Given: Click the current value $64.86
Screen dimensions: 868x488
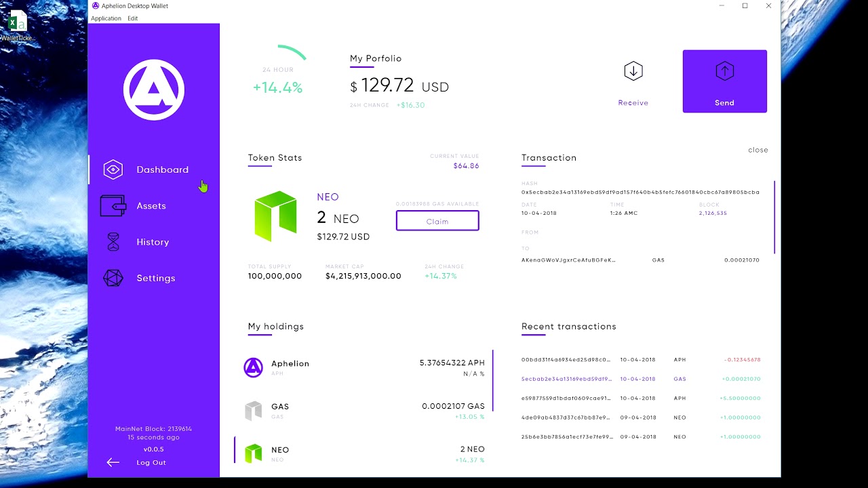Looking at the screenshot, I should 466,165.
